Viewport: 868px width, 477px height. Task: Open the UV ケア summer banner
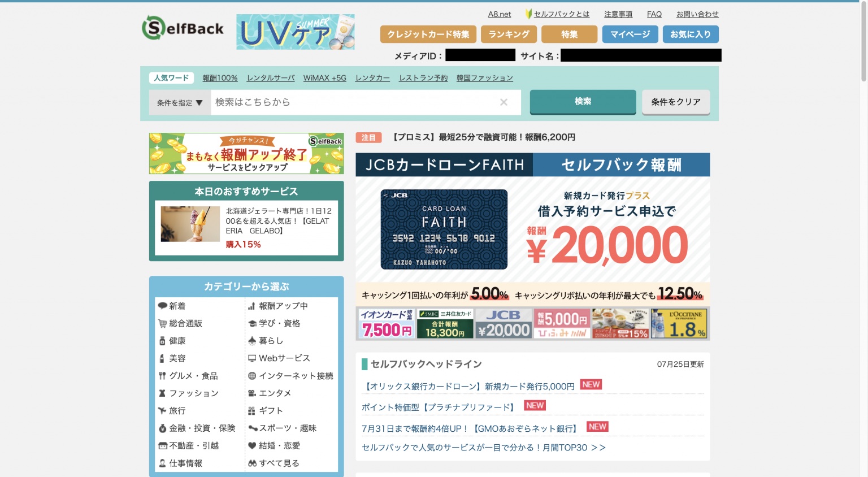pos(296,32)
